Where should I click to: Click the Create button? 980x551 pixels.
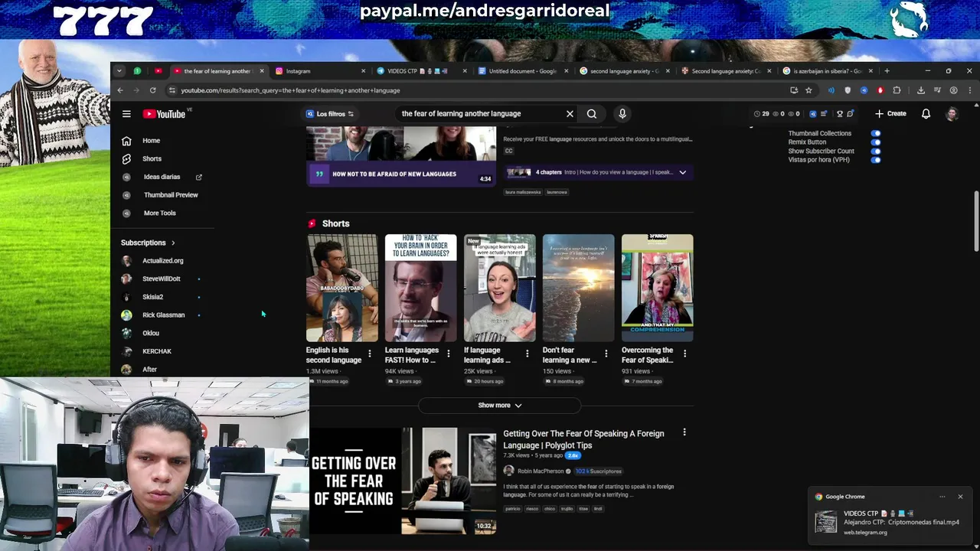click(x=890, y=114)
